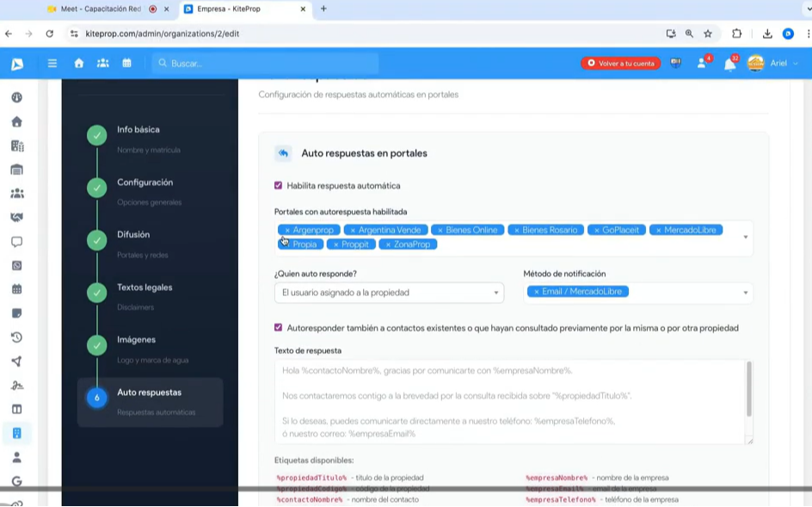The width and height of the screenshot is (812, 507).
Task: Click the KiteProp logo icon
Action: (17, 64)
